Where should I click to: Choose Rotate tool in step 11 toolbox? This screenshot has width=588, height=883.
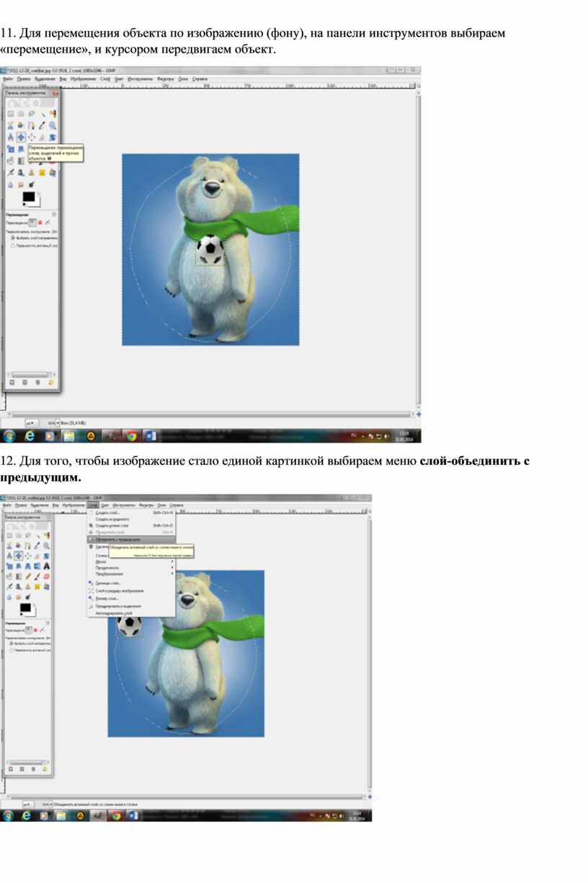[52, 136]
